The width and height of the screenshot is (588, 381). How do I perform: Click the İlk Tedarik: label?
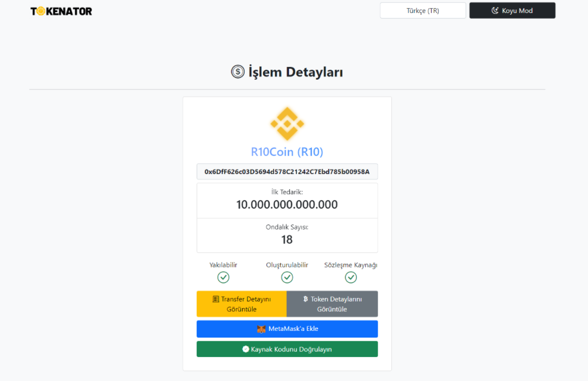pos(287,192)
